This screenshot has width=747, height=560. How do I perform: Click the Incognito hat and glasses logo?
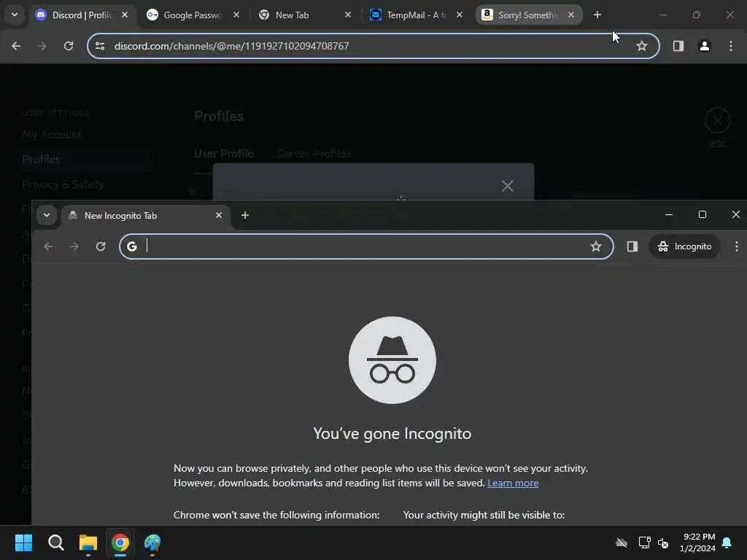coord(392,360)
